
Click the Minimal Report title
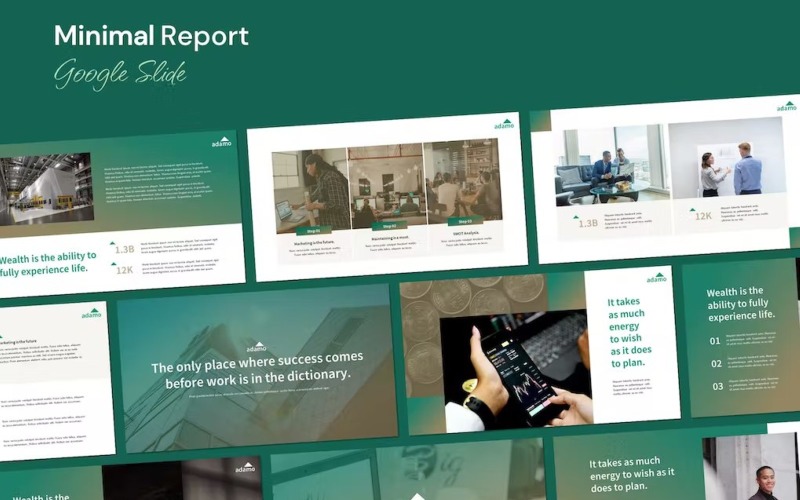151,36
